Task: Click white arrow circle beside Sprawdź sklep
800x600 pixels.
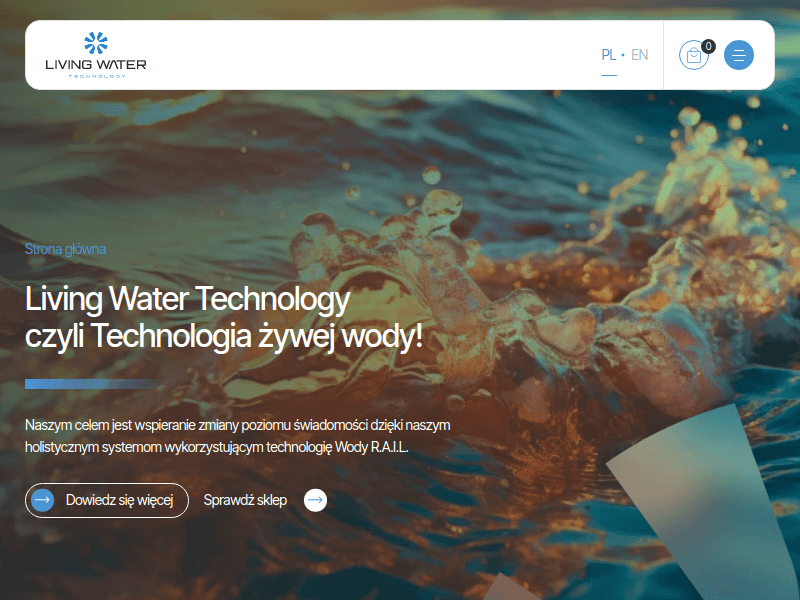Action: pos(315,500)
